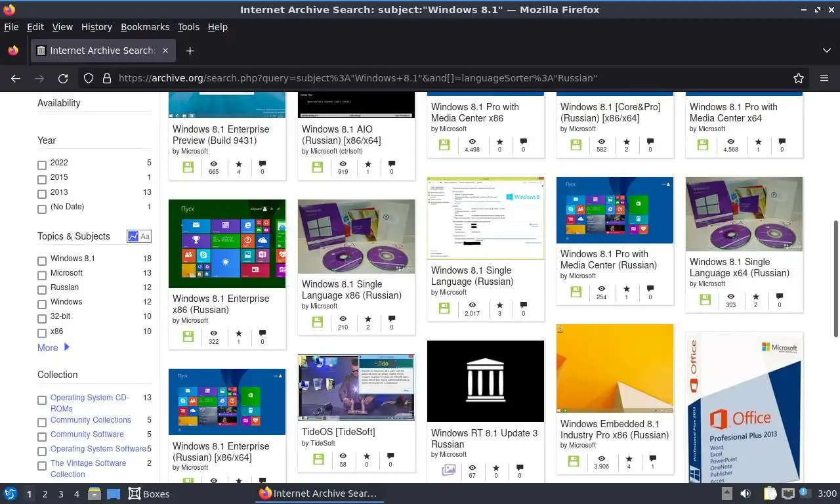This screenshot has height=504, width=840.
Task: Close the Internet Archive Search tab
Action: coord(165,51)
